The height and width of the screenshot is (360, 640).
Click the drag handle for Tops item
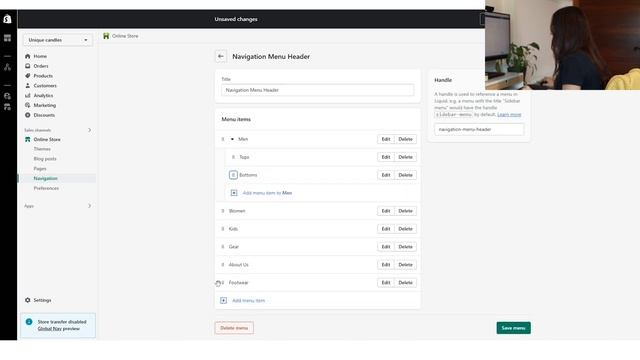233,157
